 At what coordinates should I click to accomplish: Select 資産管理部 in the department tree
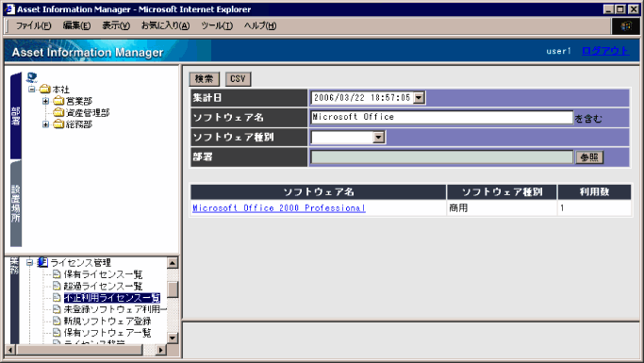[88, 112]
